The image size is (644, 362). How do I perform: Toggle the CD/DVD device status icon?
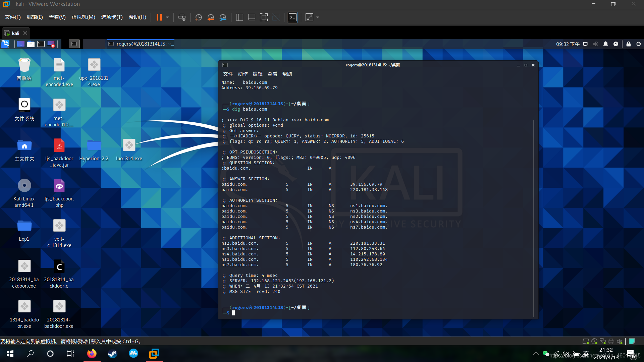click(594, 341)
